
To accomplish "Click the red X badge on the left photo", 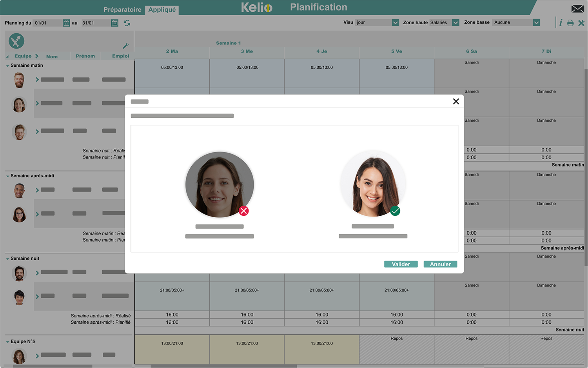I will pyautogui.click(x=244, y=211).
